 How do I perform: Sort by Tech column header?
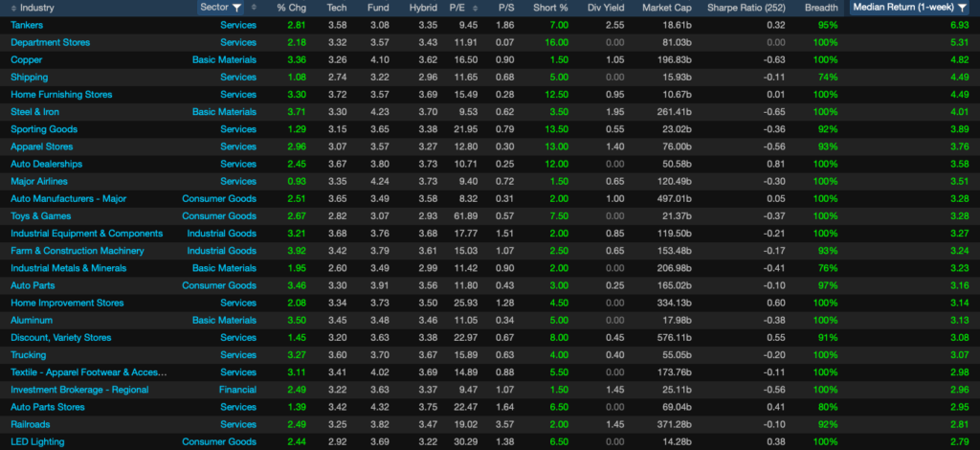coord(336,8)
